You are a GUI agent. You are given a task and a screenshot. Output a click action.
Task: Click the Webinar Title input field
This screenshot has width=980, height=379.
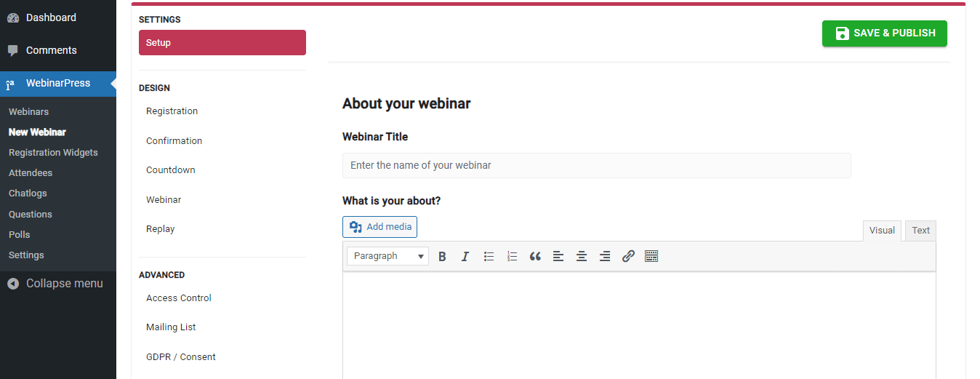click(x=596, y=165)
